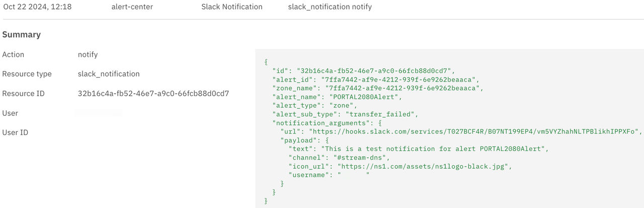Click the 'Oct 22 2024, 12:18' timestamp
Viewport: 644px width, 208px height.
click(x=38, y=7)
